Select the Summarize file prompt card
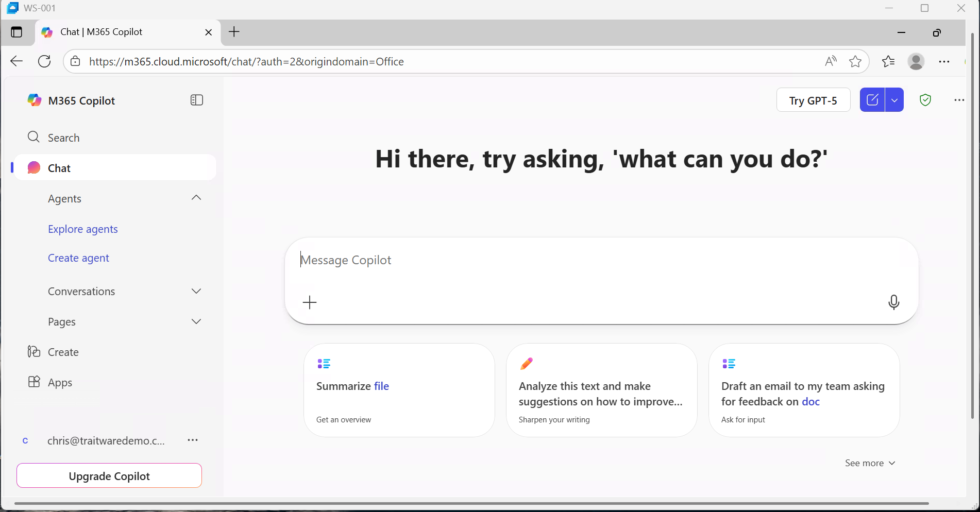 click(399, 390)
